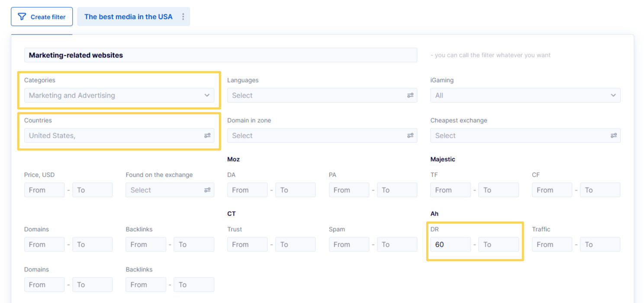
Task: Click the funnel icon in Create filter
Action: (22, 17)
